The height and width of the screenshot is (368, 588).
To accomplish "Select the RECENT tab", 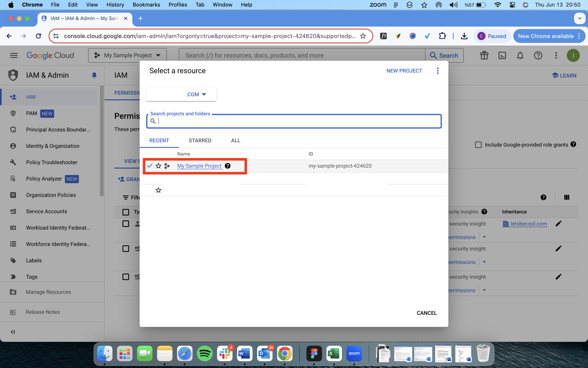I will tap(159, 140).
